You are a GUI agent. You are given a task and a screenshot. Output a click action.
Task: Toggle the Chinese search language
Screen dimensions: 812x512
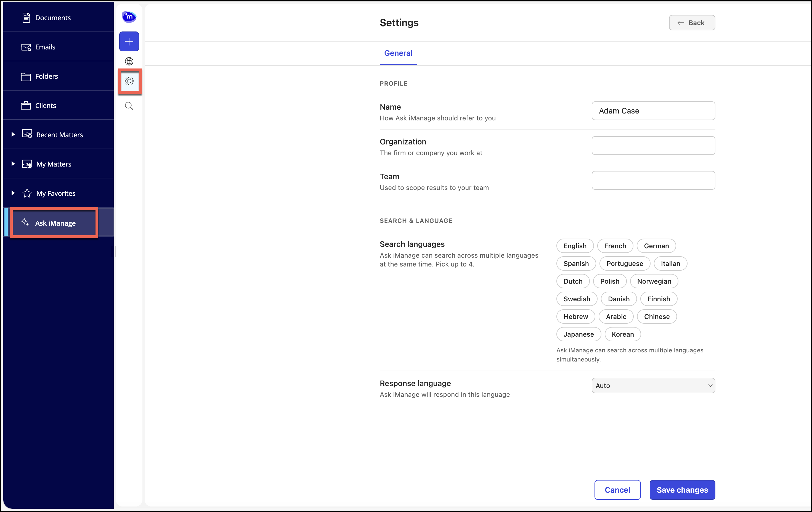tap(657, 316)
